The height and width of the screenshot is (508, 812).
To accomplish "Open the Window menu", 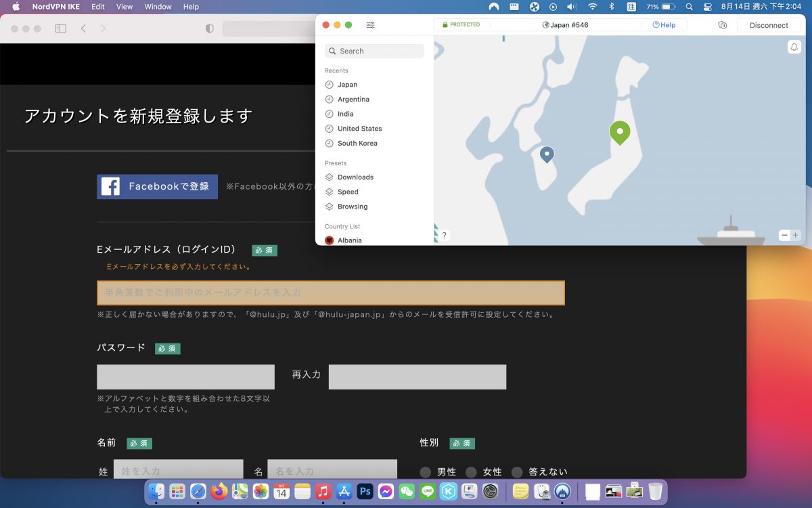I will click(x=158, y=7).
